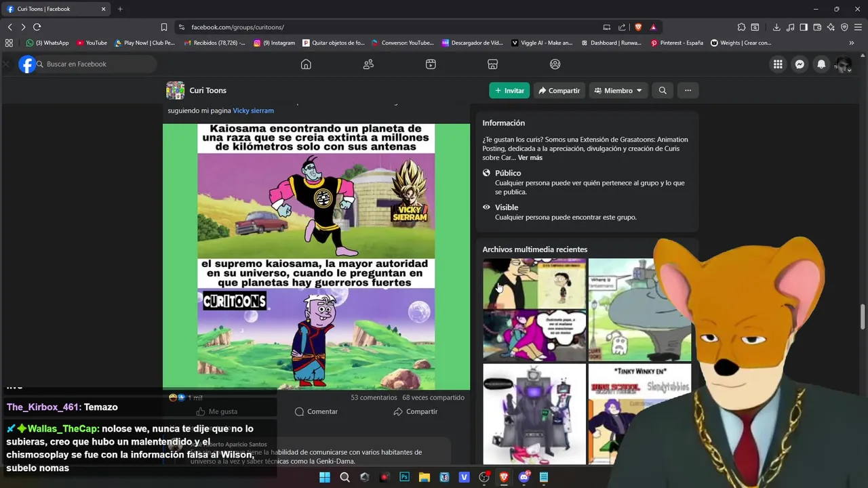Open the Facebook home feed icon
The width and height of the screenshot is (868, 488).
[x=306, y=64]
